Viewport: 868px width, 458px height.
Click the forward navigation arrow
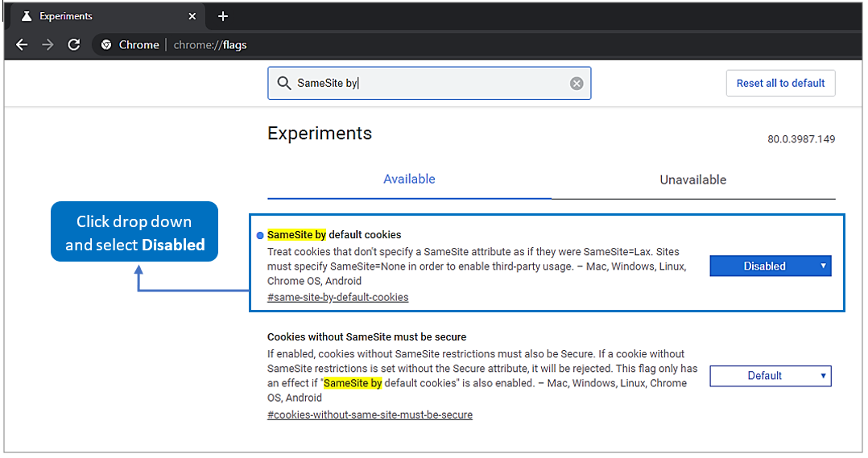(48, 45)
